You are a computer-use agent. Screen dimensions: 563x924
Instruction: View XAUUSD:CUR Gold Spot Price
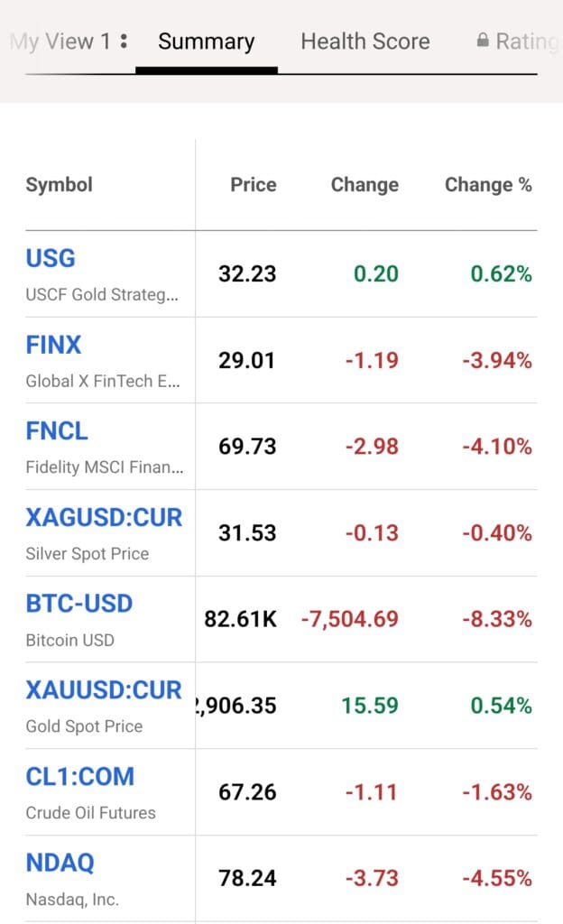click(x=104, y=690)
